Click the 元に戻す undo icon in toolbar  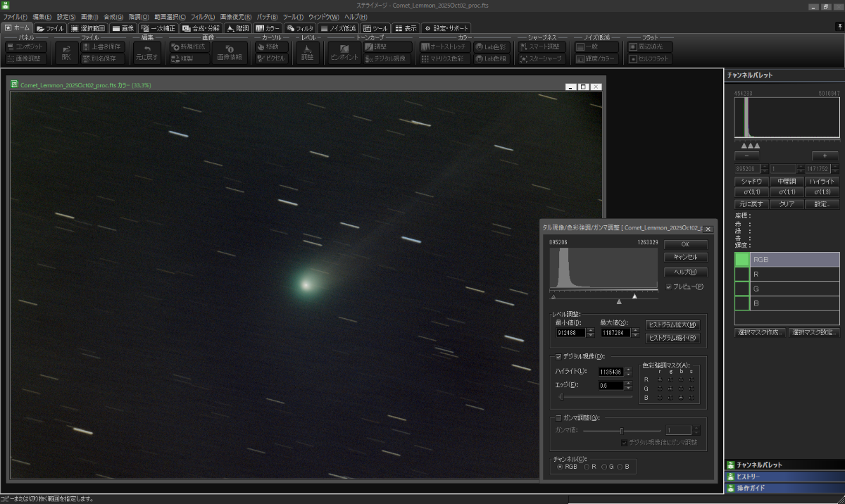[x=147, y=52]
